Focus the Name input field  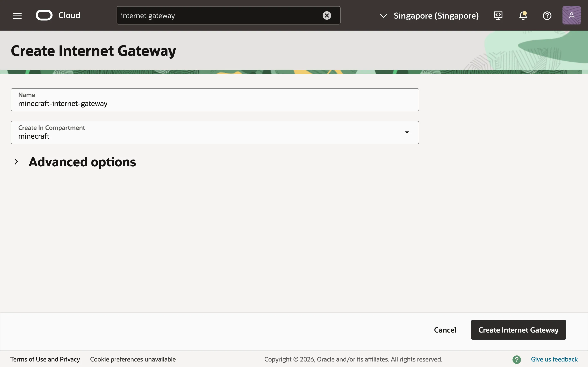[x=215, y=103]
